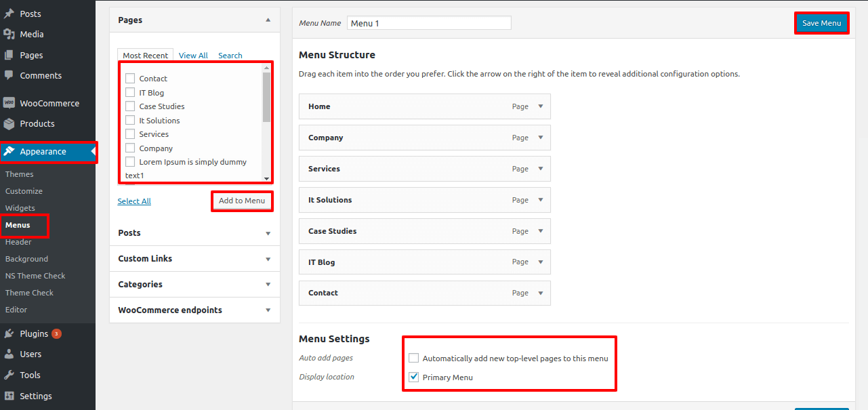Click the Media icon in sidebar
Viewport: 868px width, 410px height.
pos(9,34)
